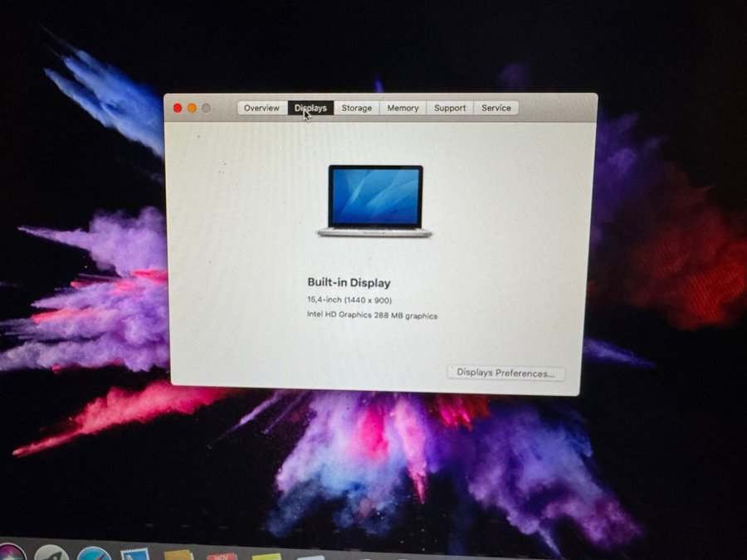
Task: Select the Displays tab
Action: coord(311,108)
